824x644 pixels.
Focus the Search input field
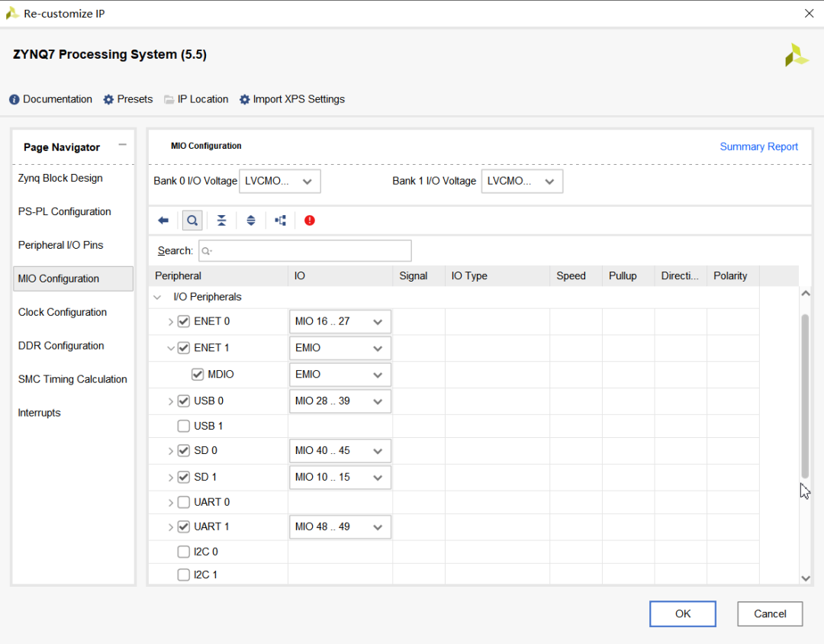[x=304, y=251]
